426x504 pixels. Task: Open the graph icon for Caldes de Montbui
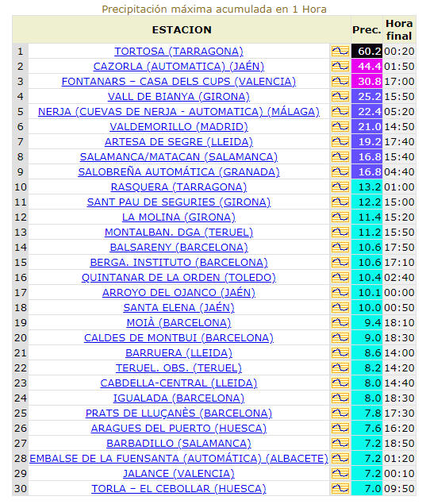pos(340,338)
